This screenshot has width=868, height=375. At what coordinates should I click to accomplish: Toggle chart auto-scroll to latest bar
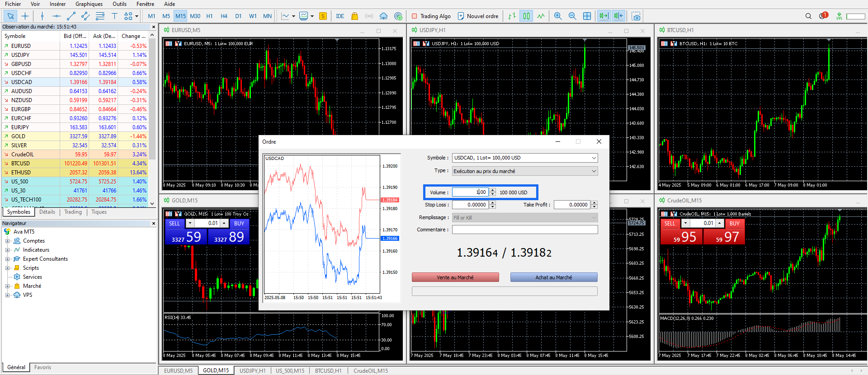tap(604, 16)
